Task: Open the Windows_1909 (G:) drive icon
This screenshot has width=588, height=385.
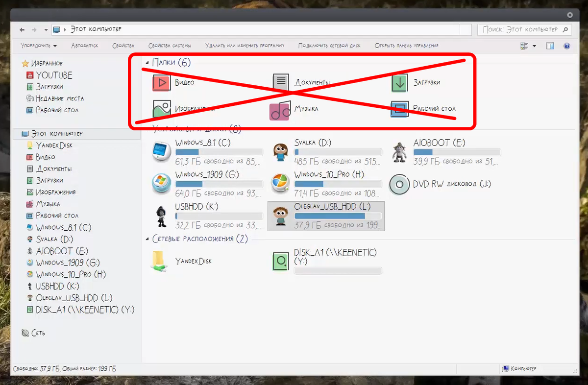Action: (160, 183)
